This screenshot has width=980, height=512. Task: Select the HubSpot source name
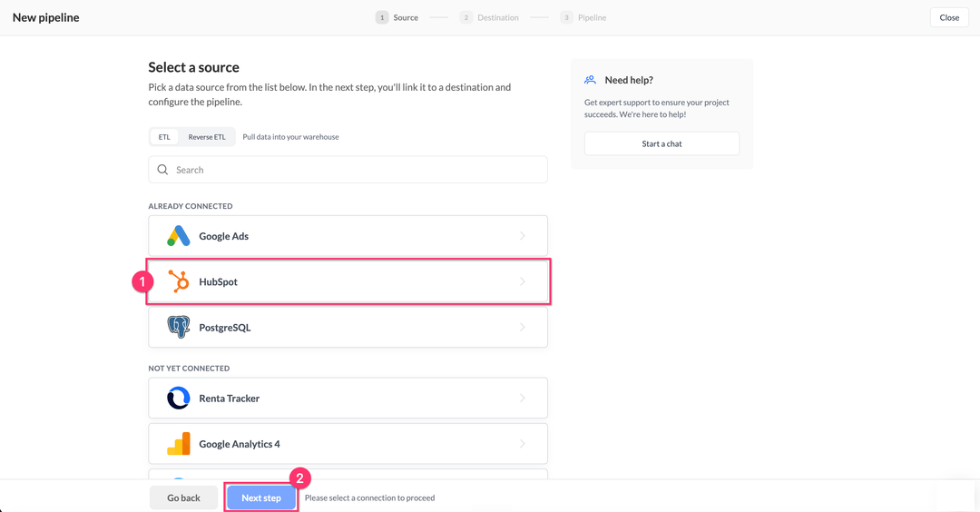click(x=218, y=281)
